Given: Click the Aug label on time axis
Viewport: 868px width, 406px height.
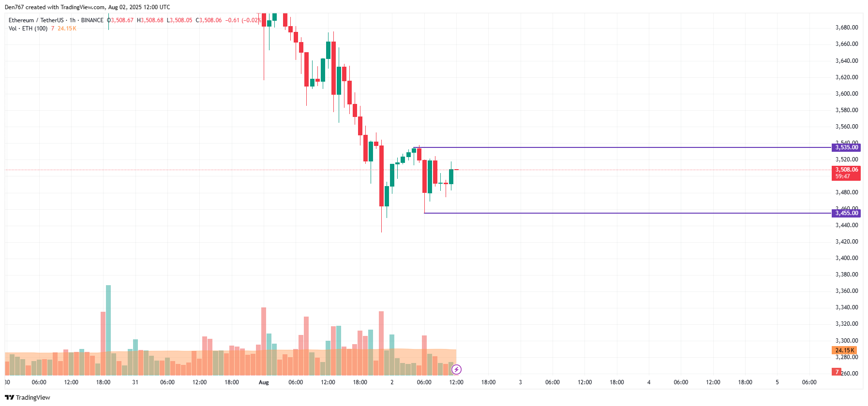Looking at the screenshot, I should pos(264,382).
